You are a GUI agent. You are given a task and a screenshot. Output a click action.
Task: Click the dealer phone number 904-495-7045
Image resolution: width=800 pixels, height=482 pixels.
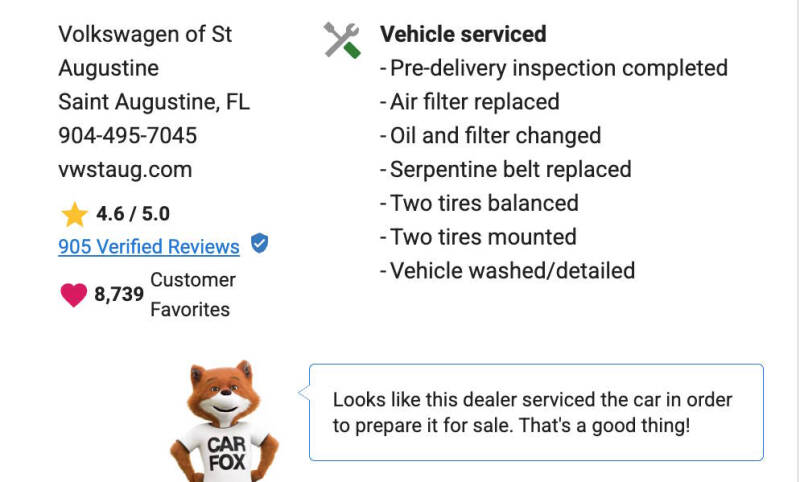tap(128, 136)
